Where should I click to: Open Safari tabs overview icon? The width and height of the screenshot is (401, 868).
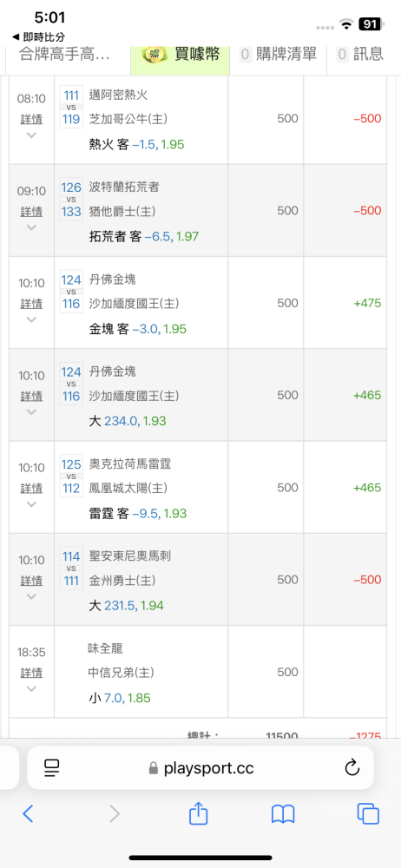pos(368,813)
